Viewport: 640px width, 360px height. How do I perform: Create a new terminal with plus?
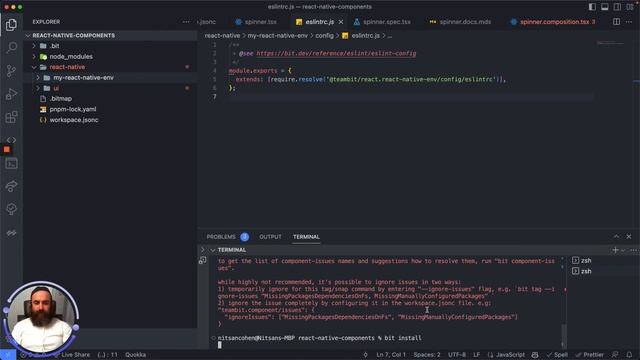click(616, 250)
